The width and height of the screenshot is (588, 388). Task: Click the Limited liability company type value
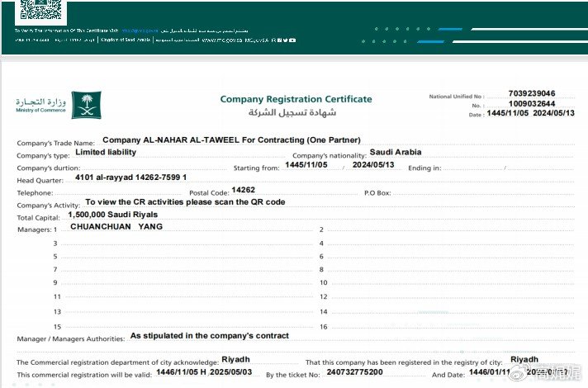[106, 152]
